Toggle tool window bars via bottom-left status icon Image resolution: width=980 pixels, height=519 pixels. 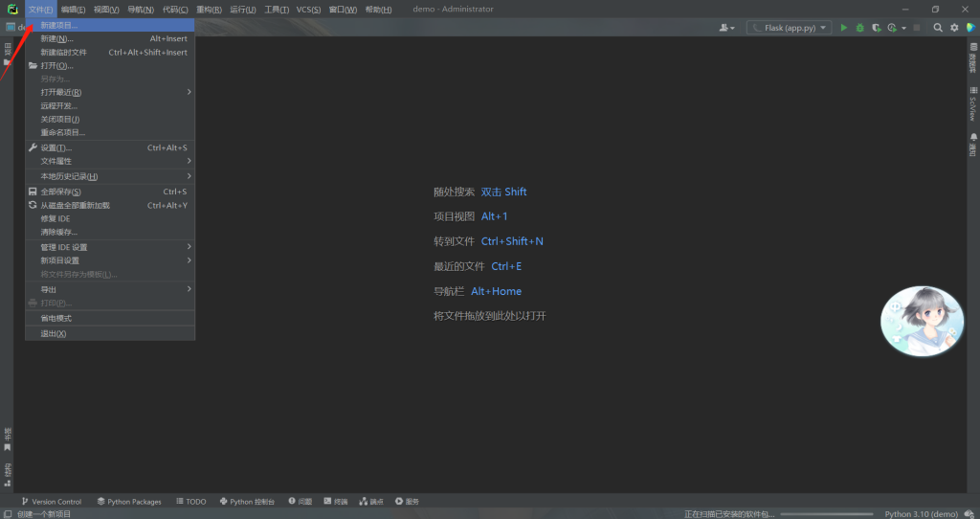point(8,514)
